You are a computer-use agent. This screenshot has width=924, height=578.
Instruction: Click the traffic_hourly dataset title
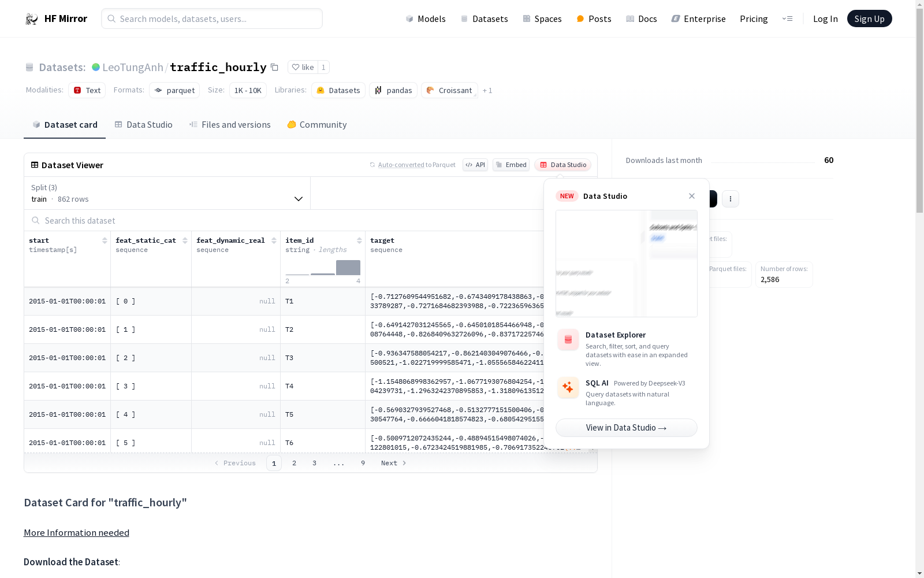point(218,67)
